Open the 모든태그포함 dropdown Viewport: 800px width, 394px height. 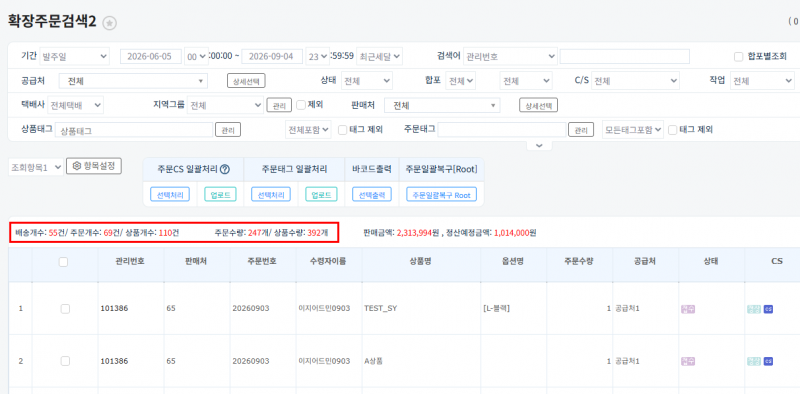[633, 130]
